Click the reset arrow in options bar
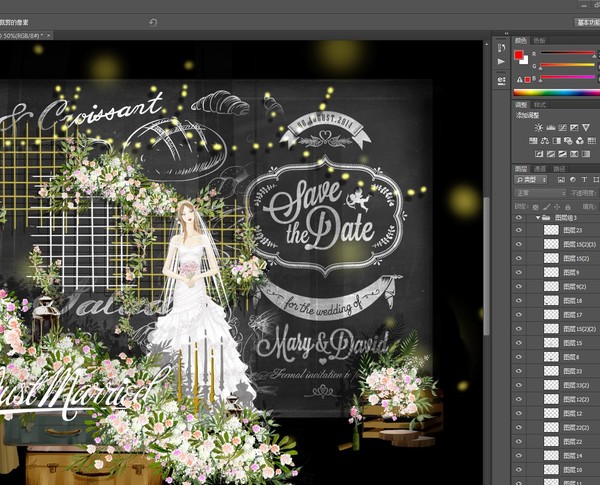Viewport: 600px width, 485px height. pos(153,23)
